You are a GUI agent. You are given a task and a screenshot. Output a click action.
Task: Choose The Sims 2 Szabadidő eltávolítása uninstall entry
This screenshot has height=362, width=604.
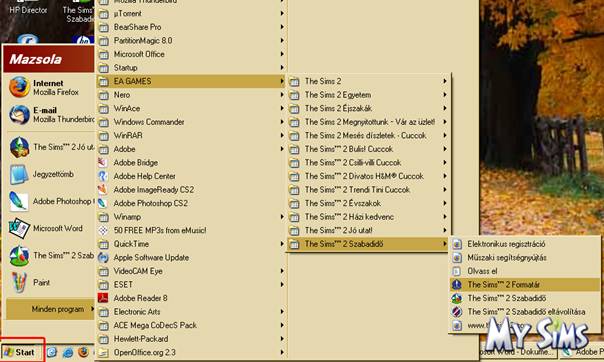(524, 312)
